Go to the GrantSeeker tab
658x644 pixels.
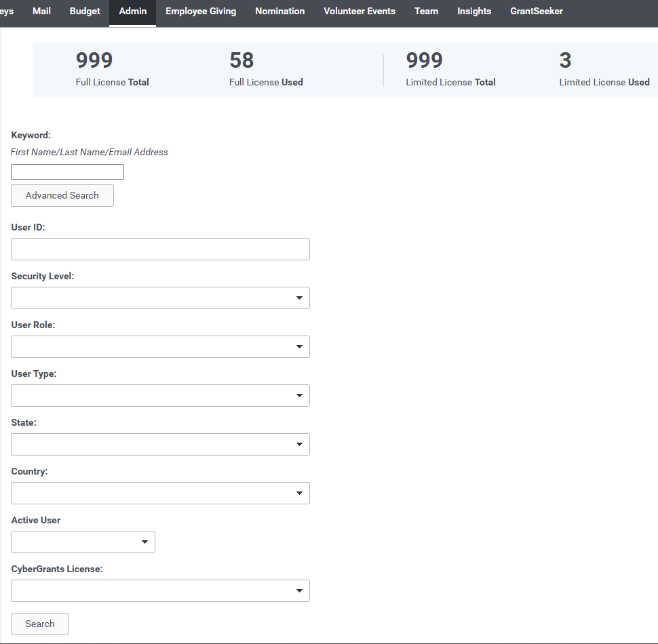tap(537, 12)
